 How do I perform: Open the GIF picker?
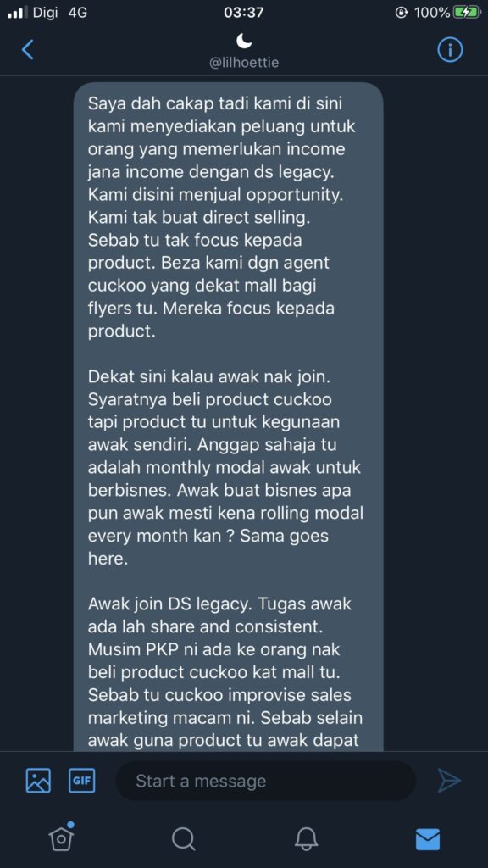coord(82,781)
